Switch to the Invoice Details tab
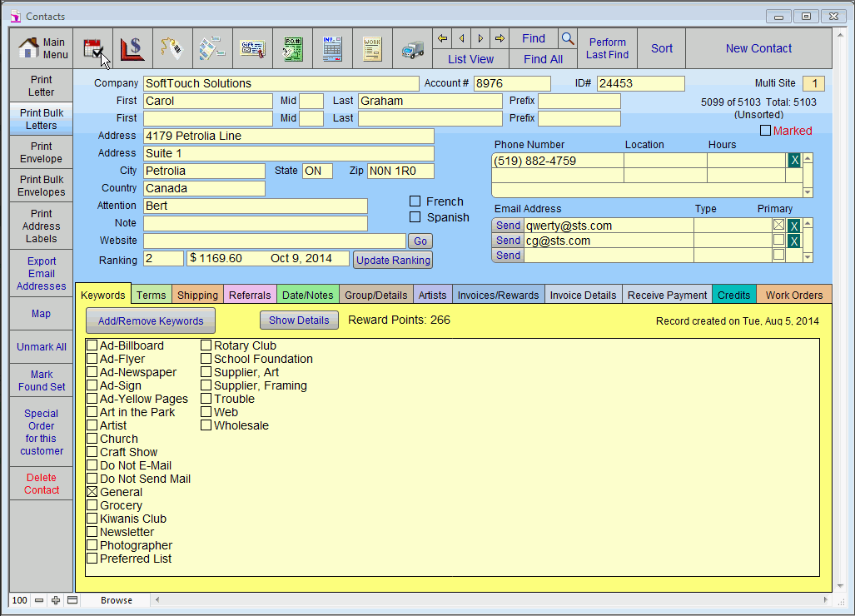This screenshot has height=616, width=855. [583, 295]
